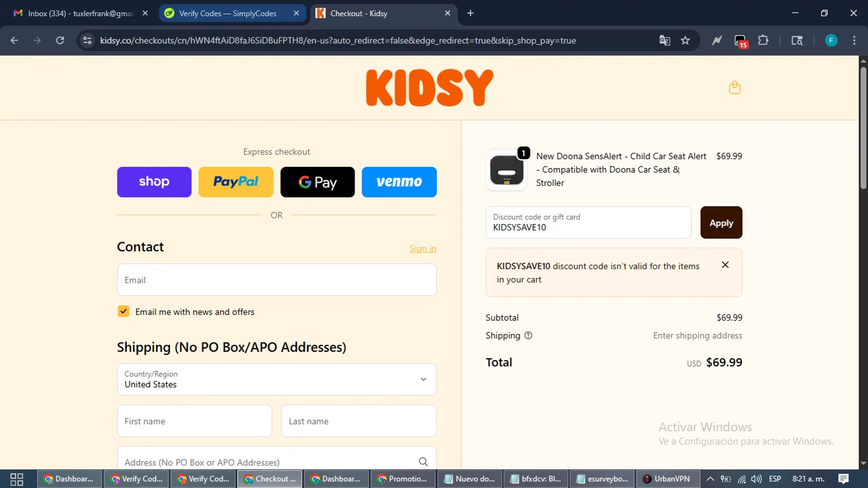
Task: Open the Windows notification center icon
Action: [844, 479]
